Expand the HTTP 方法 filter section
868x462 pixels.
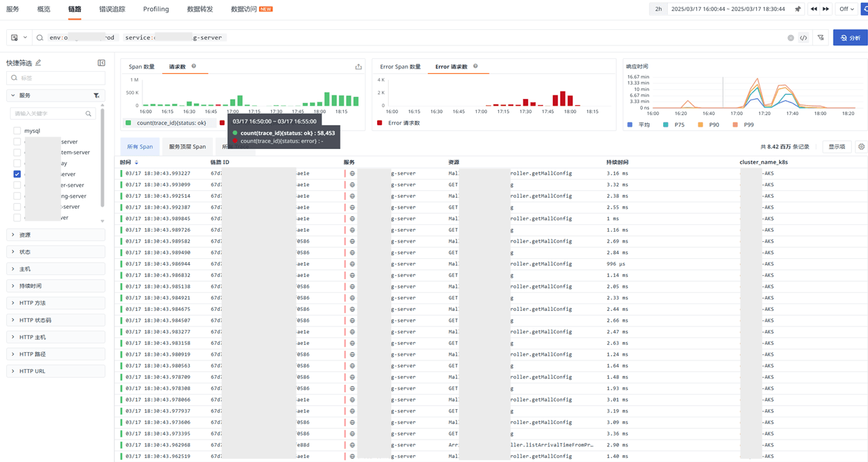click(x=56, y=303)
